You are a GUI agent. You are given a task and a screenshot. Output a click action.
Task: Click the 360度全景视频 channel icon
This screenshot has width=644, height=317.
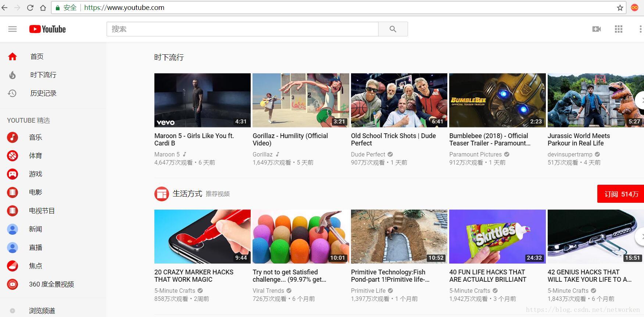pyautogui.click(x=12, y=284)
